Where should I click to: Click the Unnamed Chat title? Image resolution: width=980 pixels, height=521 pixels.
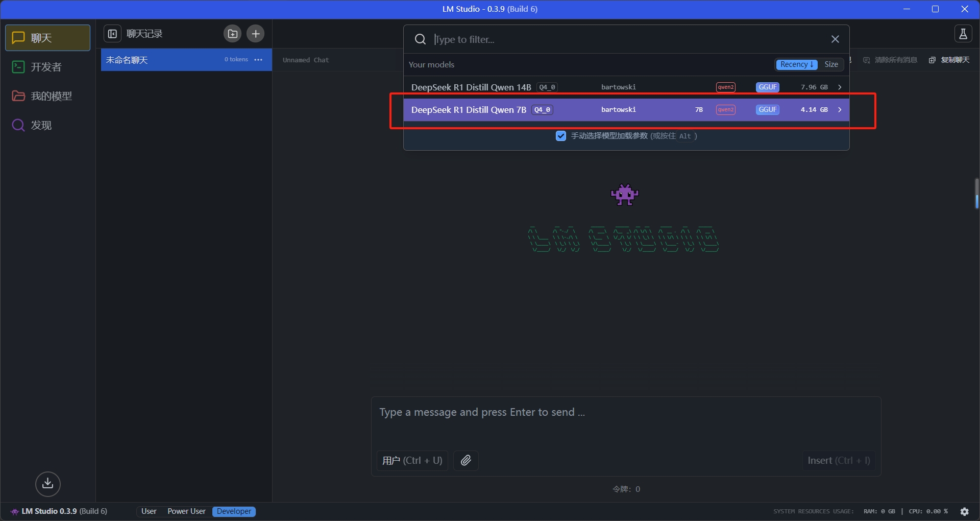pyautogui.click(x=306, y=60)
